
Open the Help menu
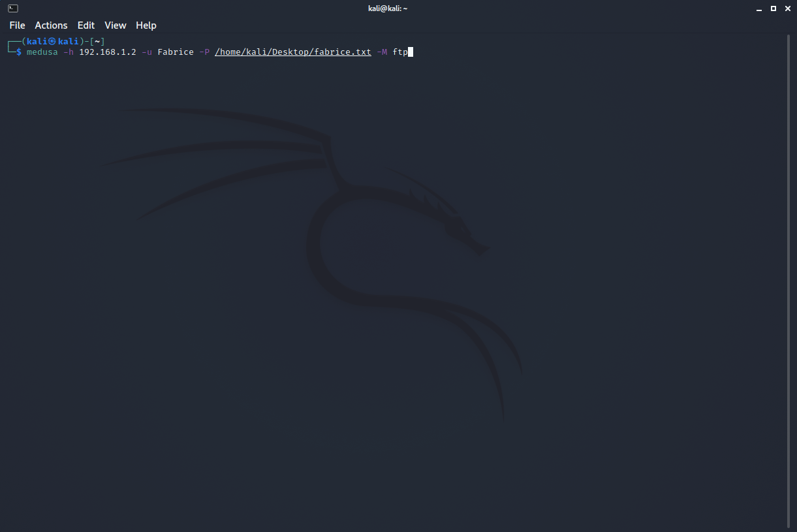point(146,25)
